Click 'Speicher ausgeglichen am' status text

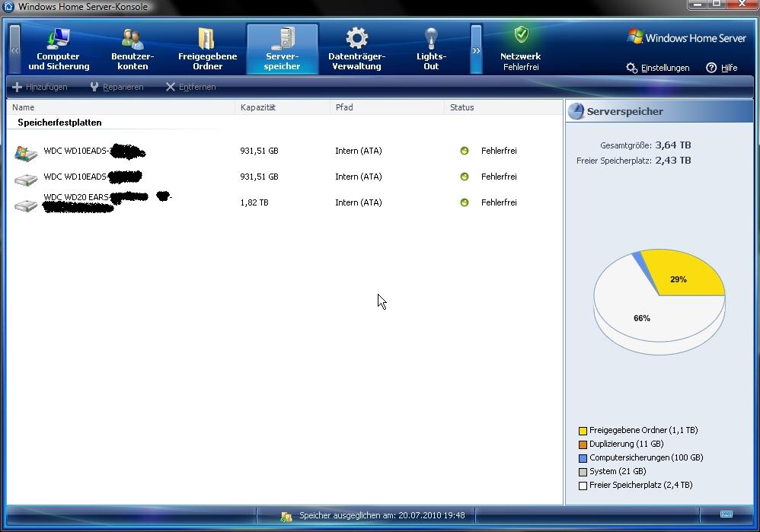click(x=382, y=515)
